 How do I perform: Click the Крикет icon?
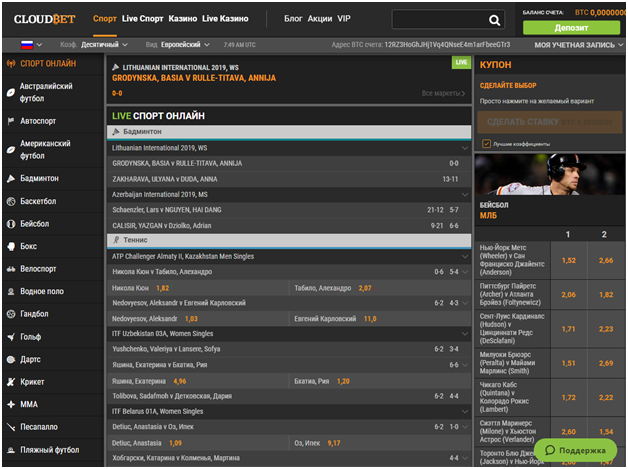(x=11, y=382)
